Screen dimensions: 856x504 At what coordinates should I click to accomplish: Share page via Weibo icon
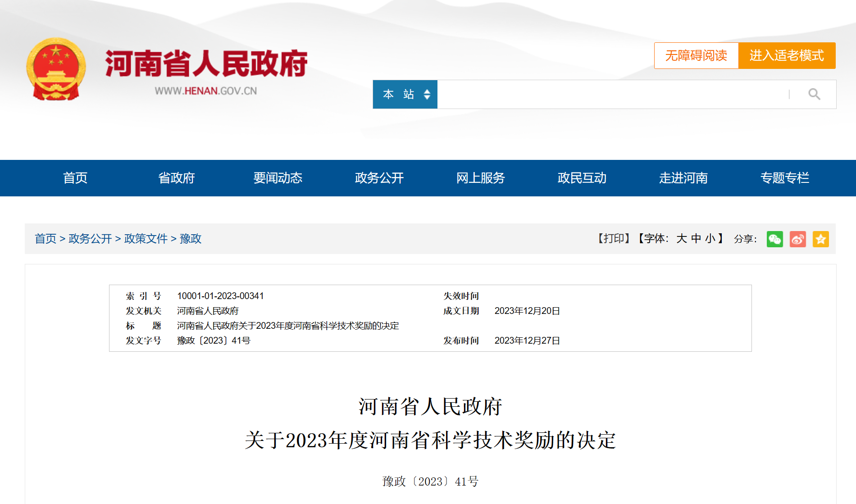coord(798,239)
